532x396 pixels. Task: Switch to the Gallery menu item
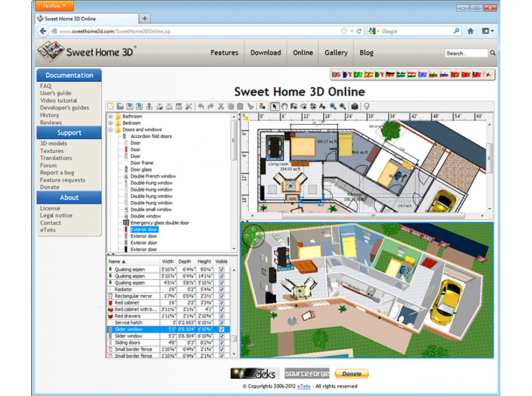click(335, 53)
